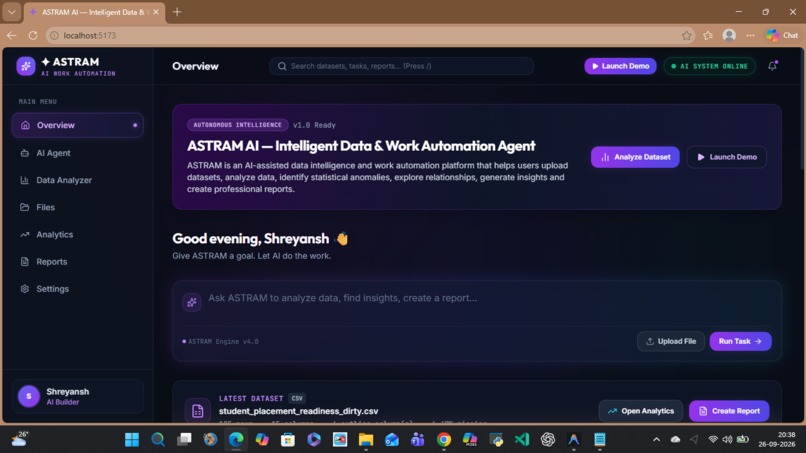Click the browser back arrow

pyautogui.click(x=12, y=35)
